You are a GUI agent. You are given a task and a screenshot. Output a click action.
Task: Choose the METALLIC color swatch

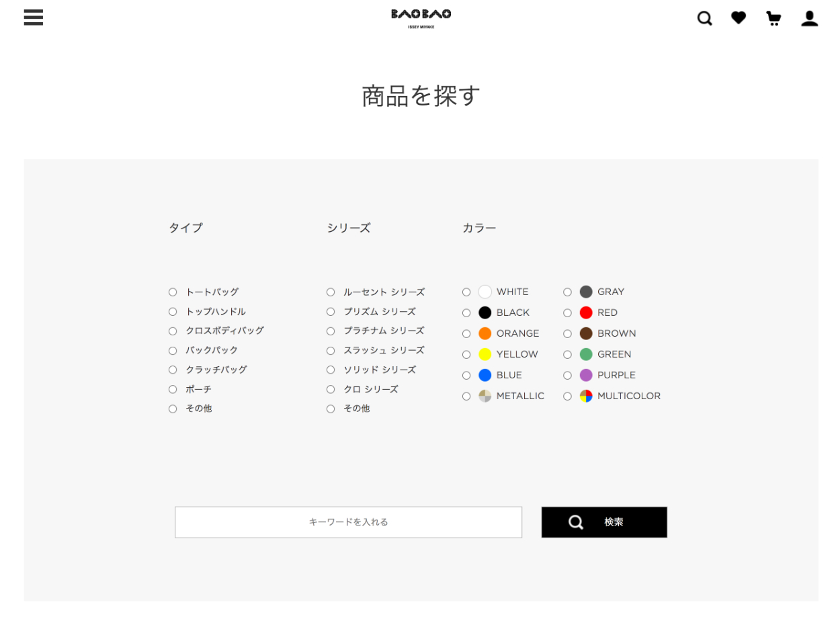pos(485,396)
